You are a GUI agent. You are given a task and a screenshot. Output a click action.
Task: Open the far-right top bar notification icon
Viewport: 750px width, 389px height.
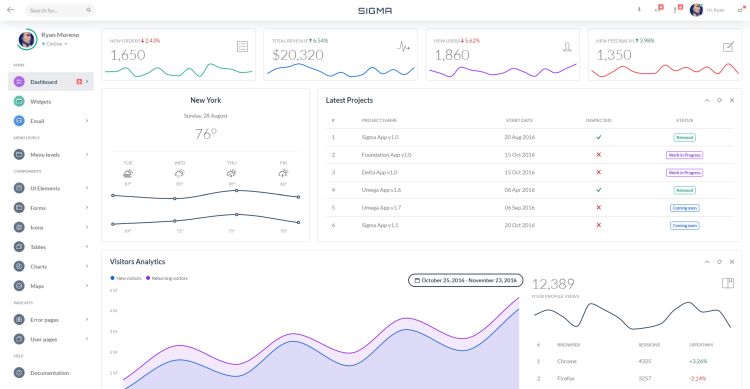pyautogui.click(x=741, y=10)
